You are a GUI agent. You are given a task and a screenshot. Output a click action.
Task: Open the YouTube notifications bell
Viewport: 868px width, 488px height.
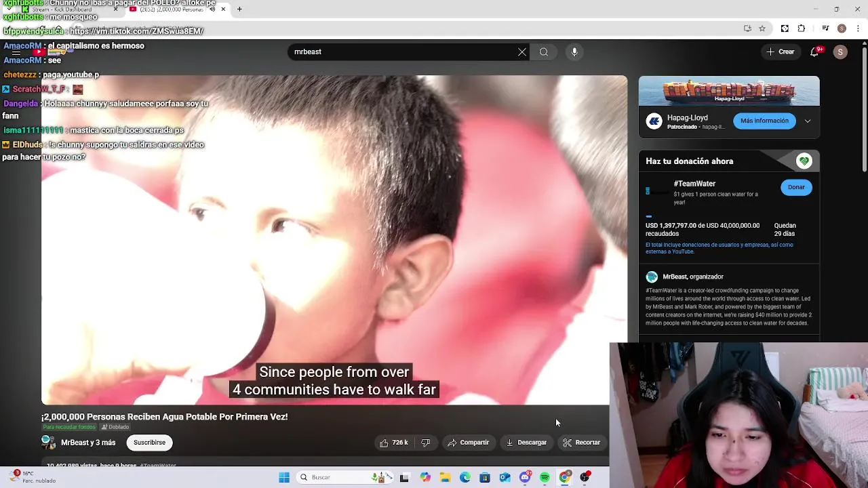click(x=814, y=52)
